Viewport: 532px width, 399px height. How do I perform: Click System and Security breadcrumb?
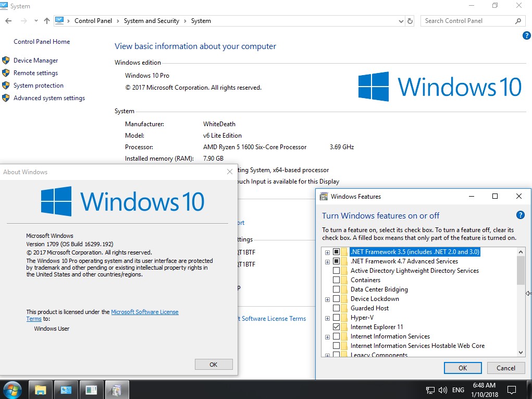[x=152, y=21]
